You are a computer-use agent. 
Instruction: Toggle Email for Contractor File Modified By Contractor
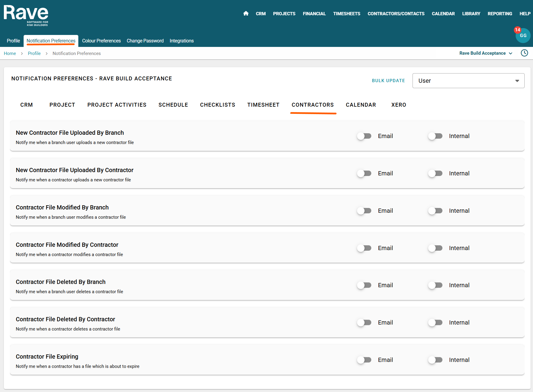click(x=364, y=248)
